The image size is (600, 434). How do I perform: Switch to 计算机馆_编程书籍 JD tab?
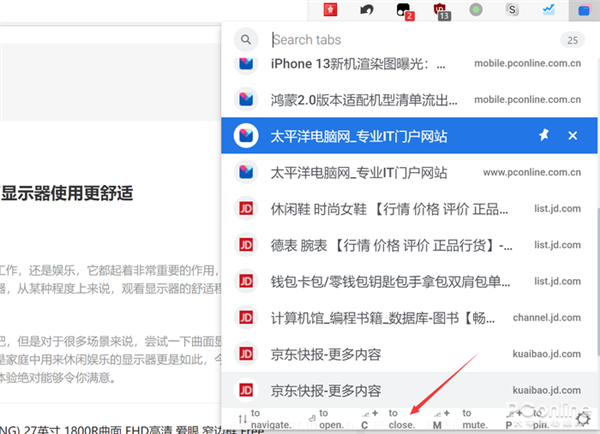tap(409, 318)
